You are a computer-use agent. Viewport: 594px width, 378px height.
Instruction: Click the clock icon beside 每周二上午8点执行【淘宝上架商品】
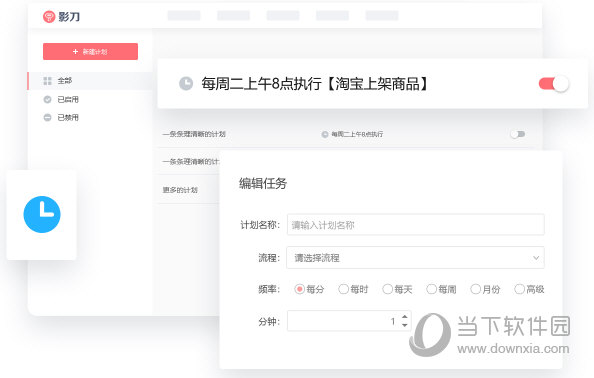pos(186,84)
